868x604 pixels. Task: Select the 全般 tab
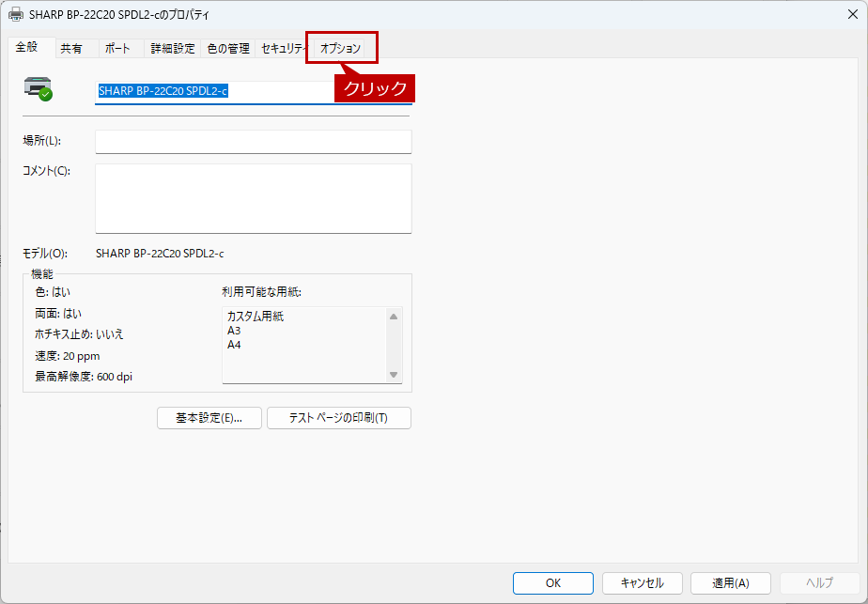point(27,47)
